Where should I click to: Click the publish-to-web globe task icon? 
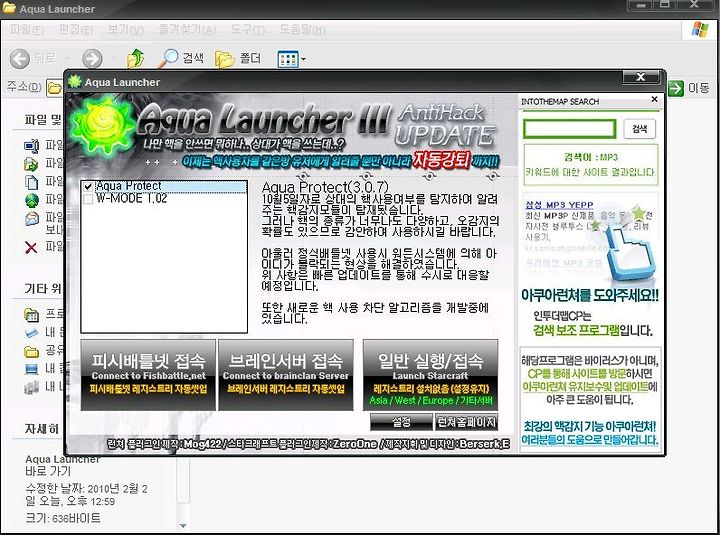(32, 200)
